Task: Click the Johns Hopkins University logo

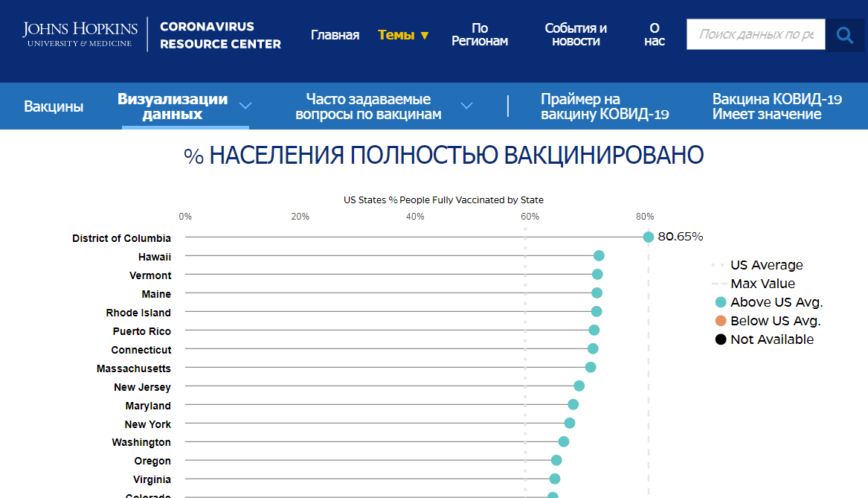Action: [x=80, y=34]
